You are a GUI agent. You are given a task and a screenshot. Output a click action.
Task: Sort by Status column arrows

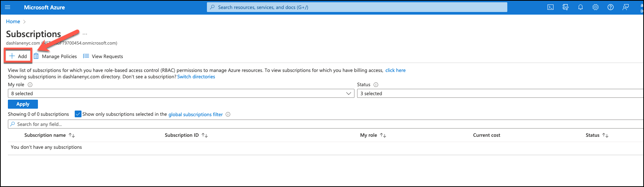coord(605,135)
